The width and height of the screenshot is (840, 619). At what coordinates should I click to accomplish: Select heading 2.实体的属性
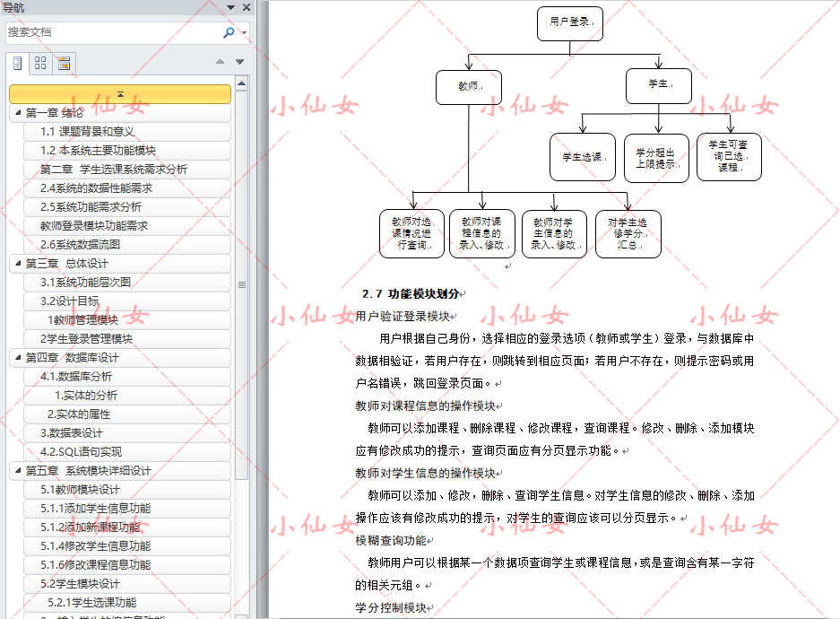pyautogui.click(x=127, y=414)
